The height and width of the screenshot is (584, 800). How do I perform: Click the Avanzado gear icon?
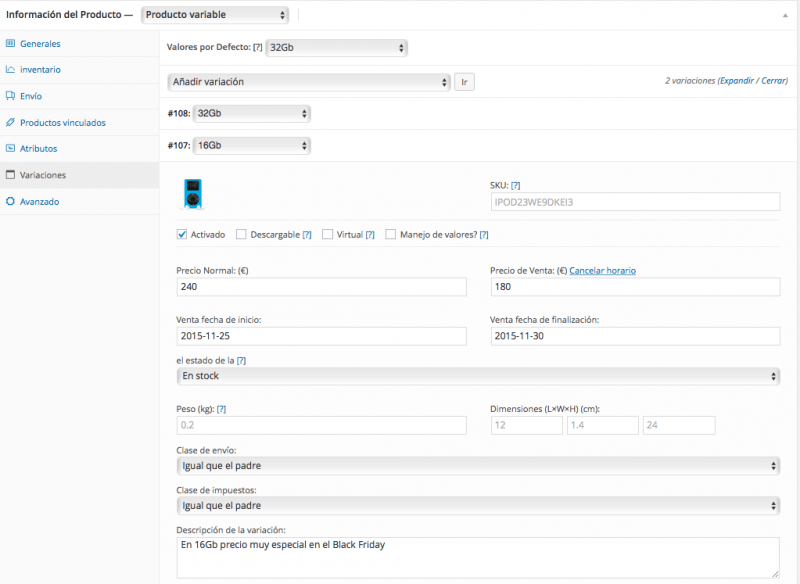10,201
